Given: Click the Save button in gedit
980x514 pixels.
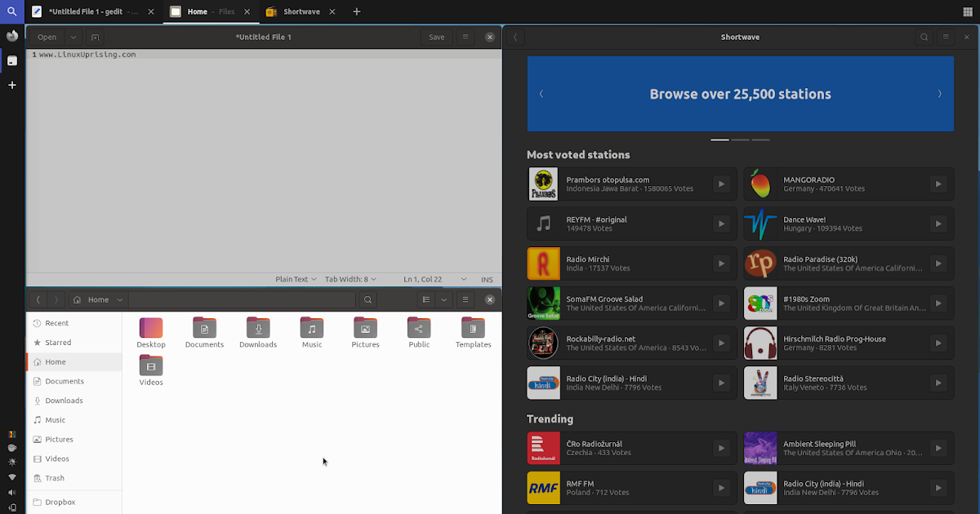Looking at the screenshot, I should tap(436, 37).
